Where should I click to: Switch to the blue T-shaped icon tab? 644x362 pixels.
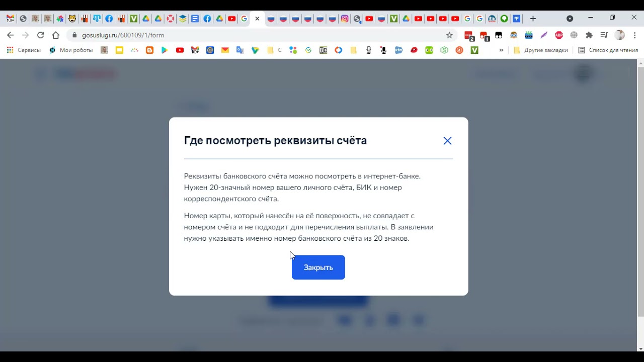click(97, 19)
